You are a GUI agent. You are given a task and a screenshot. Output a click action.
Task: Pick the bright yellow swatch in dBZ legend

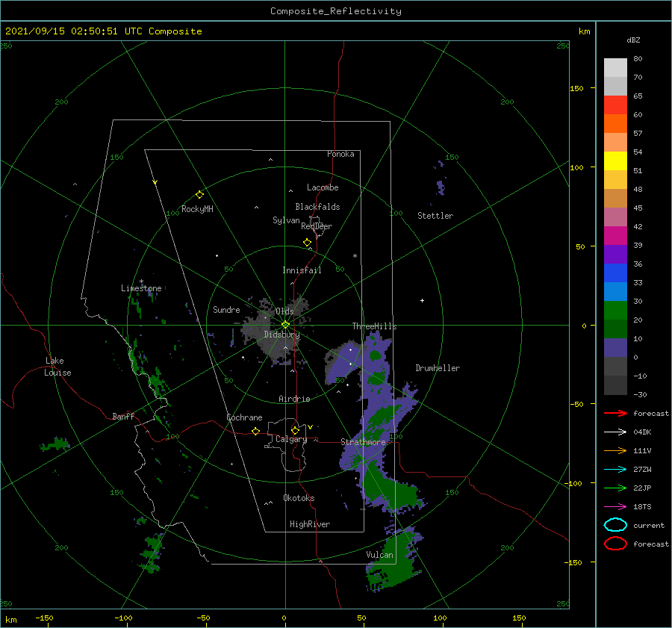point(615,161)
